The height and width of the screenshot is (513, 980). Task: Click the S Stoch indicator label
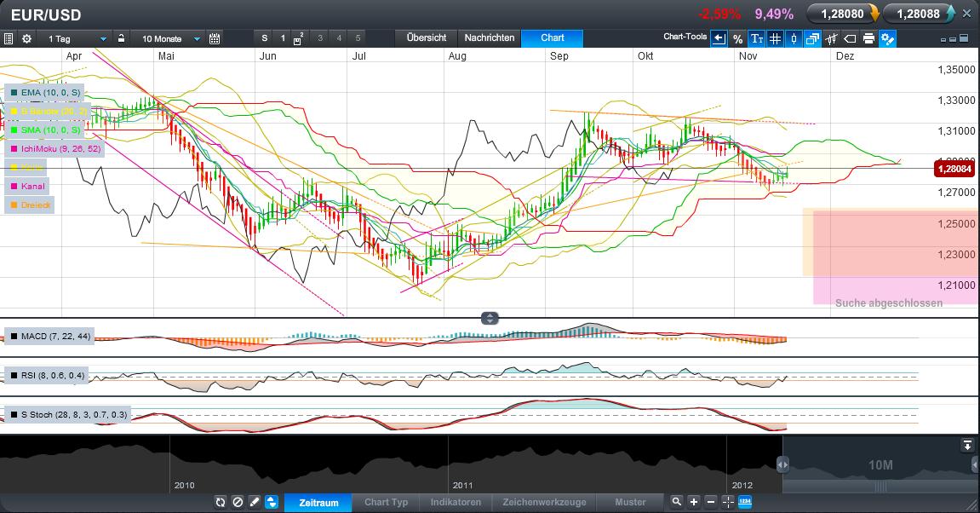point(67,414)
